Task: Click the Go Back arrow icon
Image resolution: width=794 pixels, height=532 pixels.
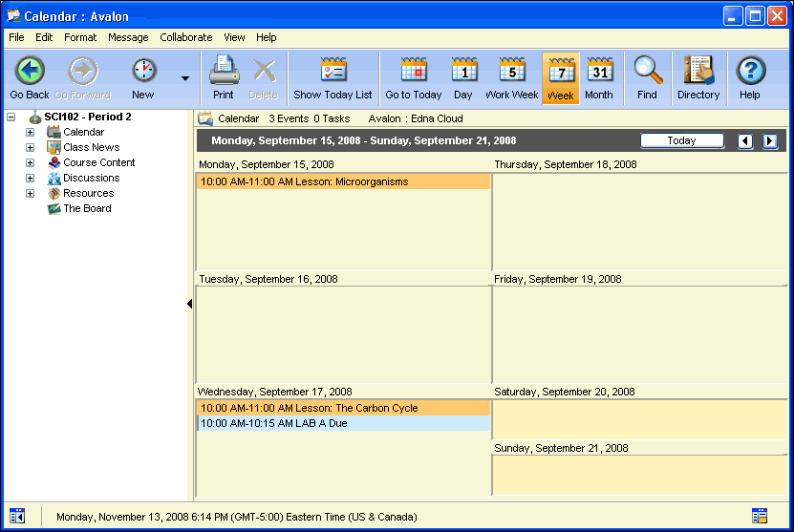Action: click(30, 71)
